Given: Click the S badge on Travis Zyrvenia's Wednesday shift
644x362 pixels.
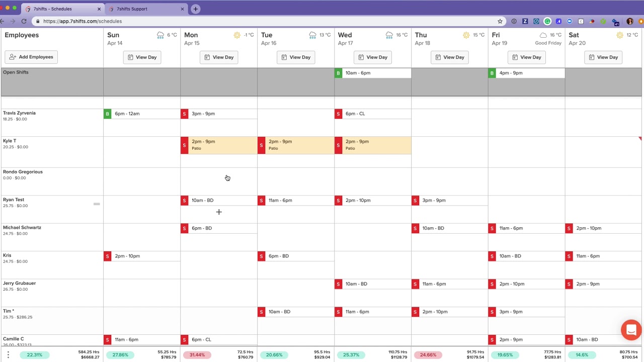Looking at the screenshot, I should (x=338, y=114).
